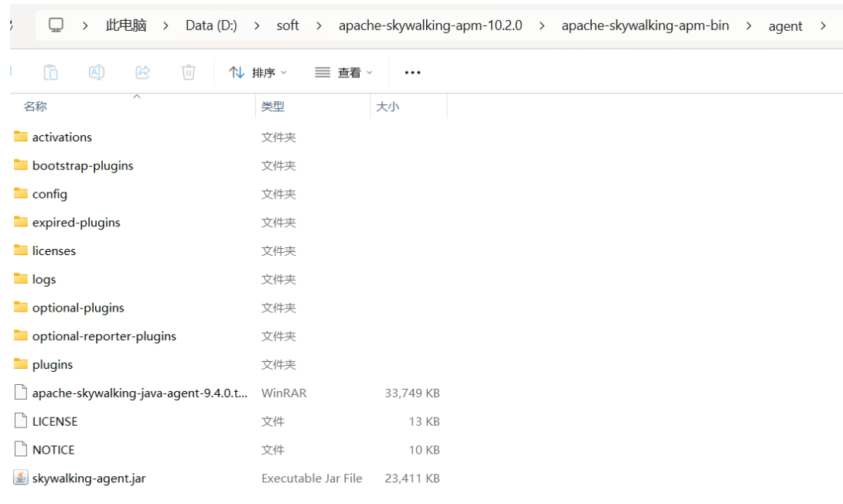
Task: Click the apache-skywalking-java-agent-9.4.0.t... file name
Action: click(140, 393)
